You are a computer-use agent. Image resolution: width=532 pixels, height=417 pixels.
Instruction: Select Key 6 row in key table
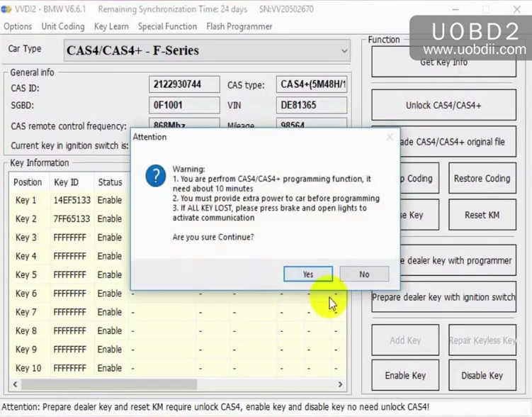point(178,294)
